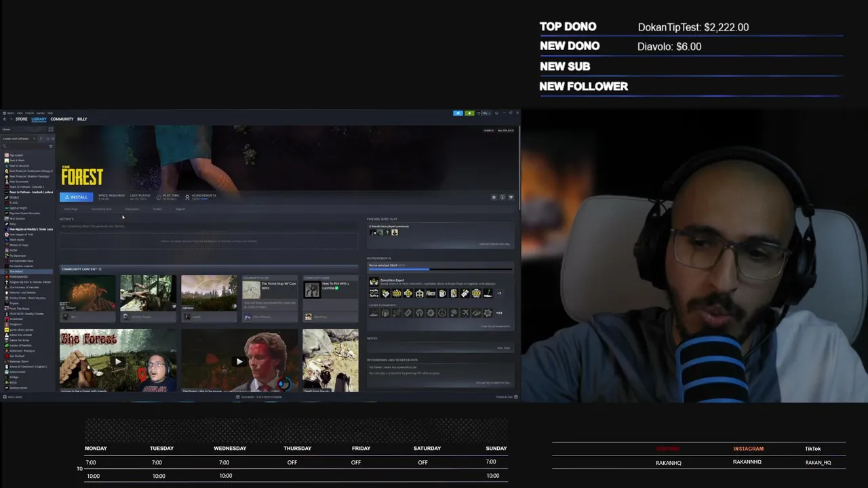
Task: Click the HORROR tag on the banner
Action: (x=488, y=130)
